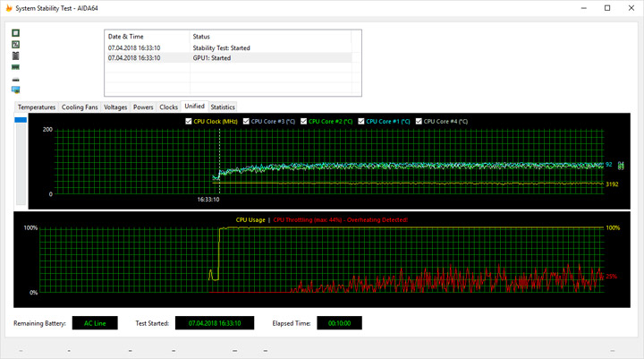Switch to the Temperatures tab
The width and height of the screenshot is (644, 359).
pos(37,107)
